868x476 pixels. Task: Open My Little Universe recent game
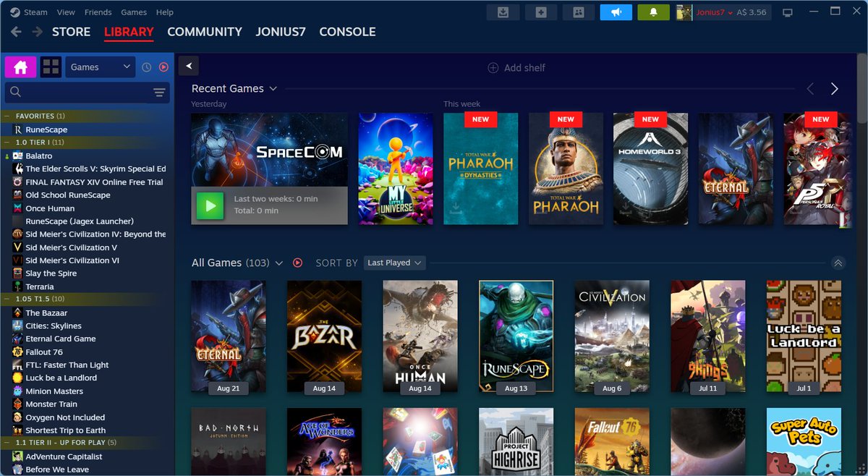(396, 169)
